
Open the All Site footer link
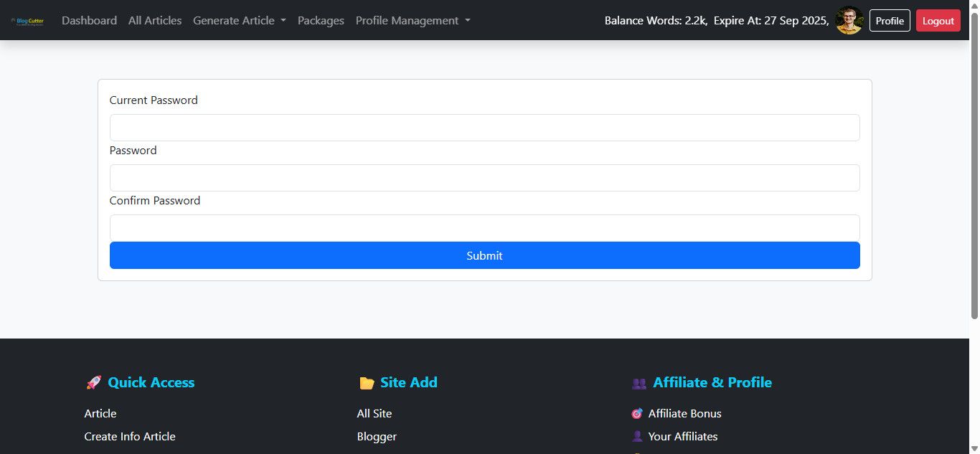click(x=374, y=414)
